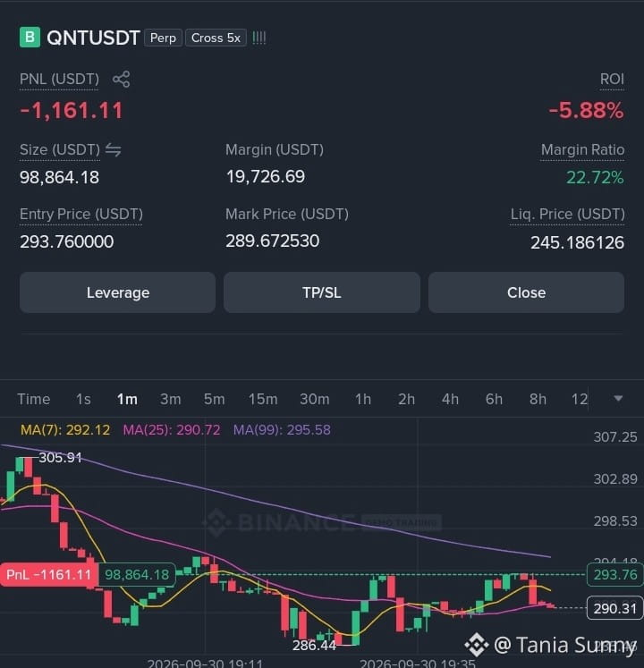Screen dimensions: 644x668
Task: Switch chart to 15m timeframe
Action: tap(263, 399)
